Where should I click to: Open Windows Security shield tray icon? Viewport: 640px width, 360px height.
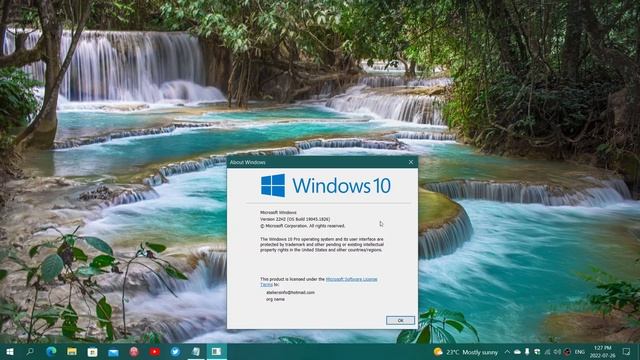tap(537, 352)
